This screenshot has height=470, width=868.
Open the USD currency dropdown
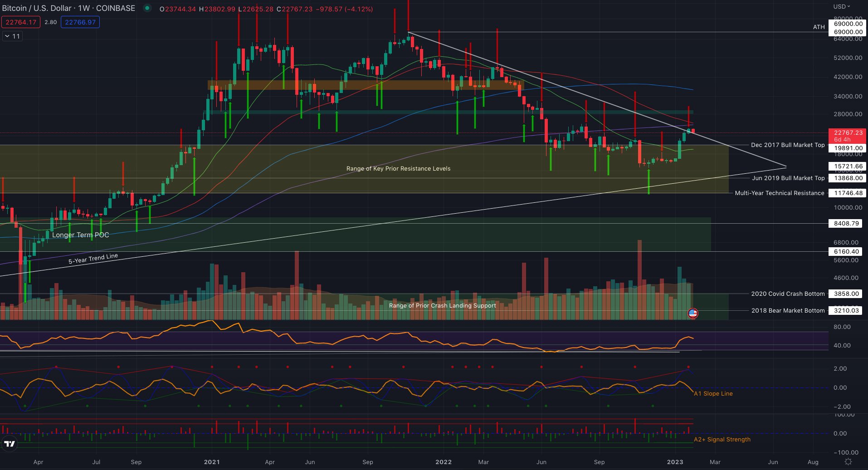(842, 6)
